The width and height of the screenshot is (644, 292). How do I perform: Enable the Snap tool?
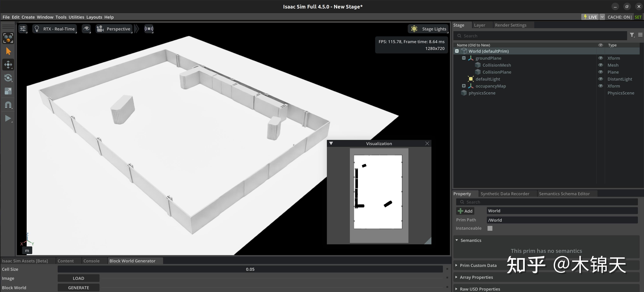point(8,105)
